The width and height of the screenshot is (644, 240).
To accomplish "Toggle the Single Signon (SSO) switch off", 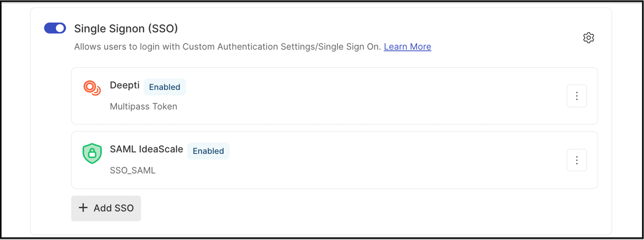I will pyautogui.click(x=55, y=29).
